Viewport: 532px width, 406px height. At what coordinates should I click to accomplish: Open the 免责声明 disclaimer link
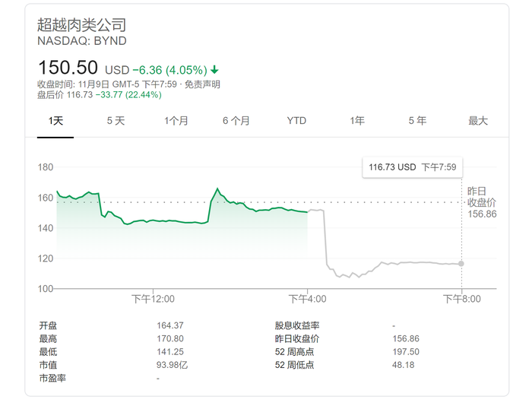pos(202,84)
